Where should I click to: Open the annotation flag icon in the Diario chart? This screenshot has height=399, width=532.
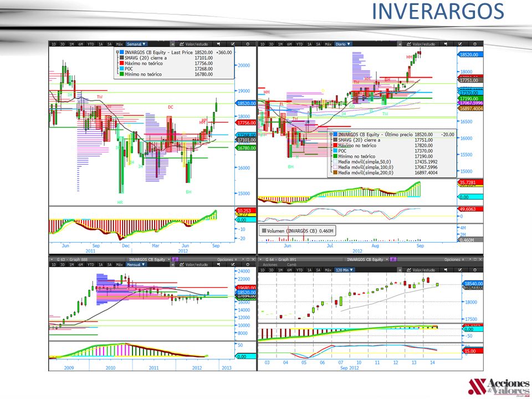(446, 44)
